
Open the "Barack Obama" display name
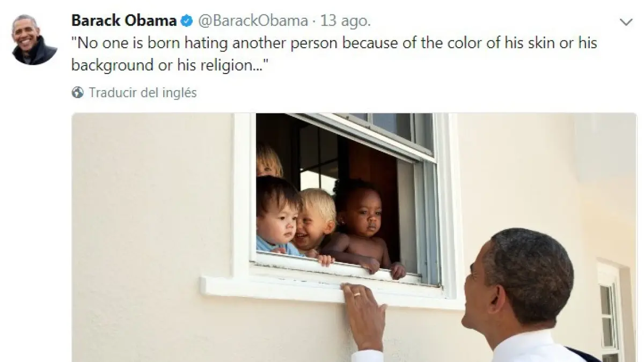coord(124,21)
